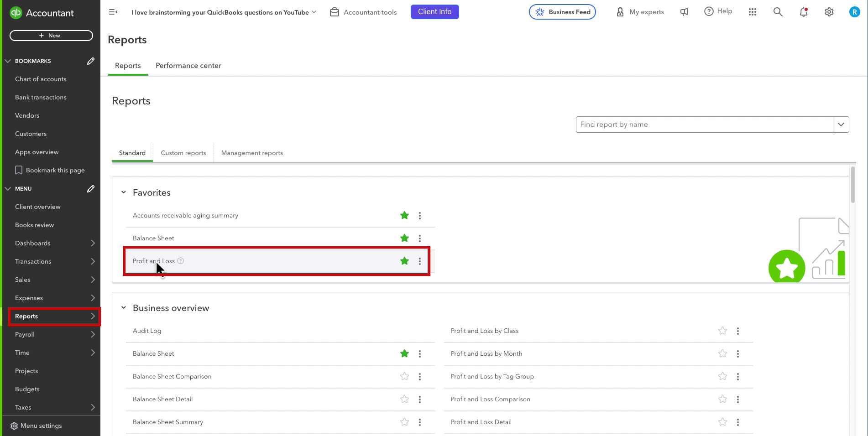
Task: Open the Audit Log report
Action: coord(147,331)
